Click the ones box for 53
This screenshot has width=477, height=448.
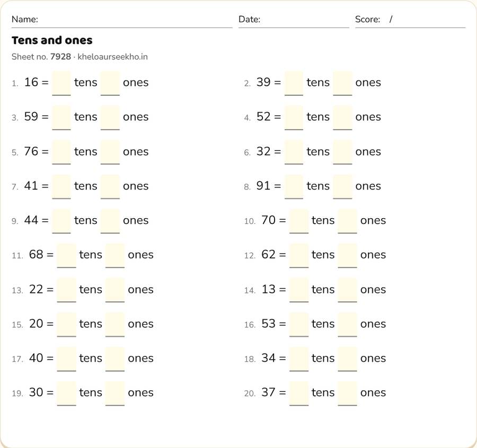click(347, 324)
